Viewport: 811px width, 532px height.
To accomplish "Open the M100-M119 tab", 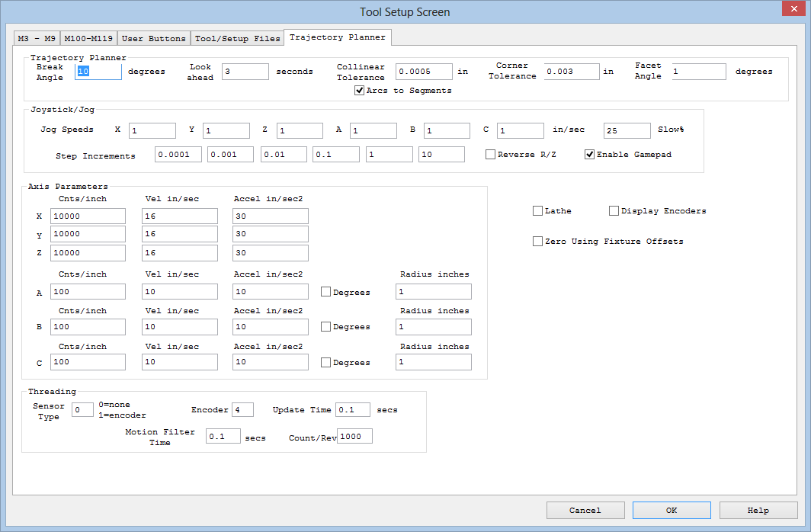I will (91, 37).
